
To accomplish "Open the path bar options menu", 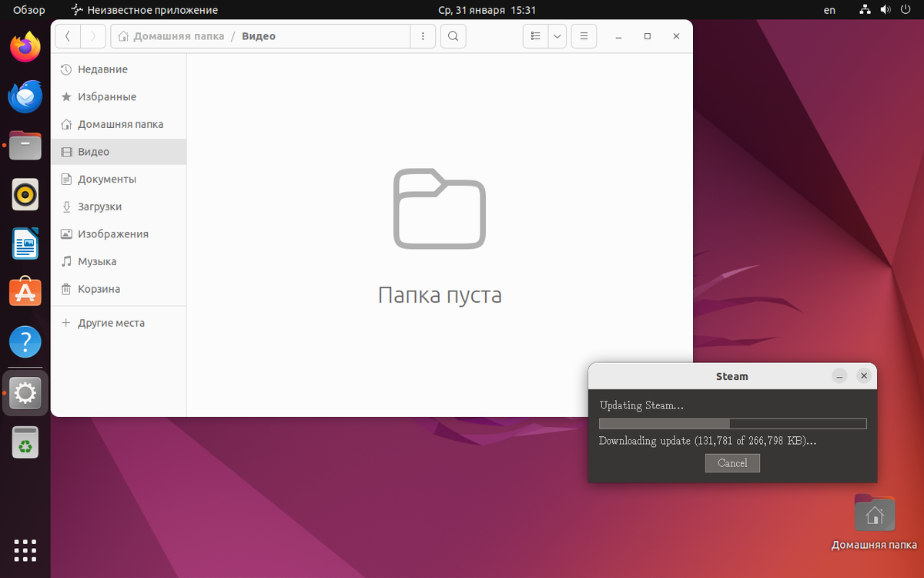I will coord(423,35).
